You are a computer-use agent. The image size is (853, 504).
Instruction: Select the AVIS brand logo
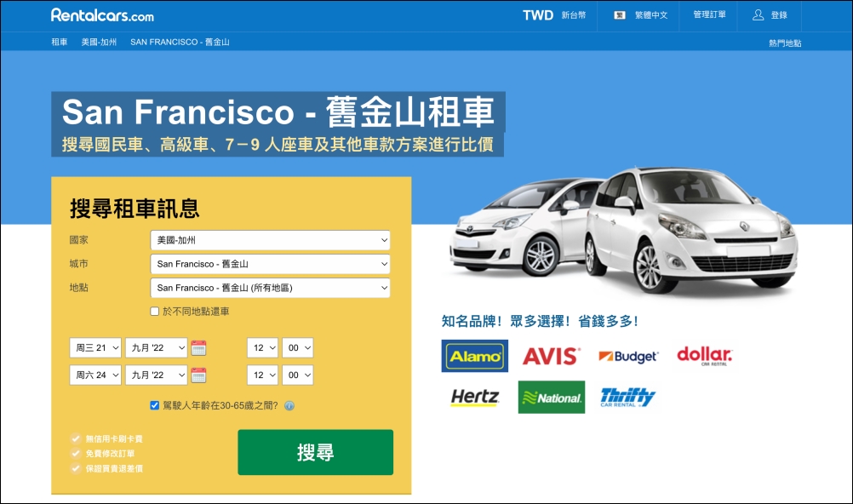click(551, 357)
